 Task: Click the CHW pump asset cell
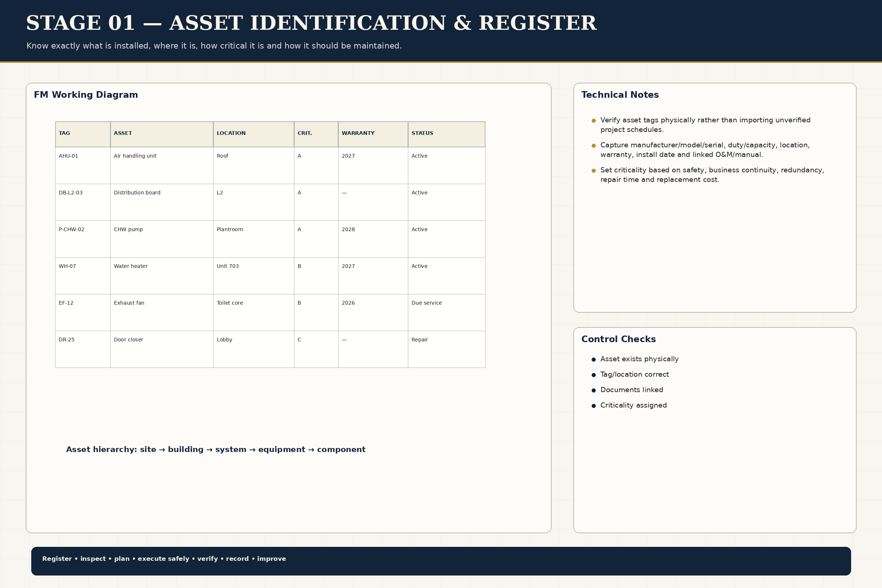[162, 239]
